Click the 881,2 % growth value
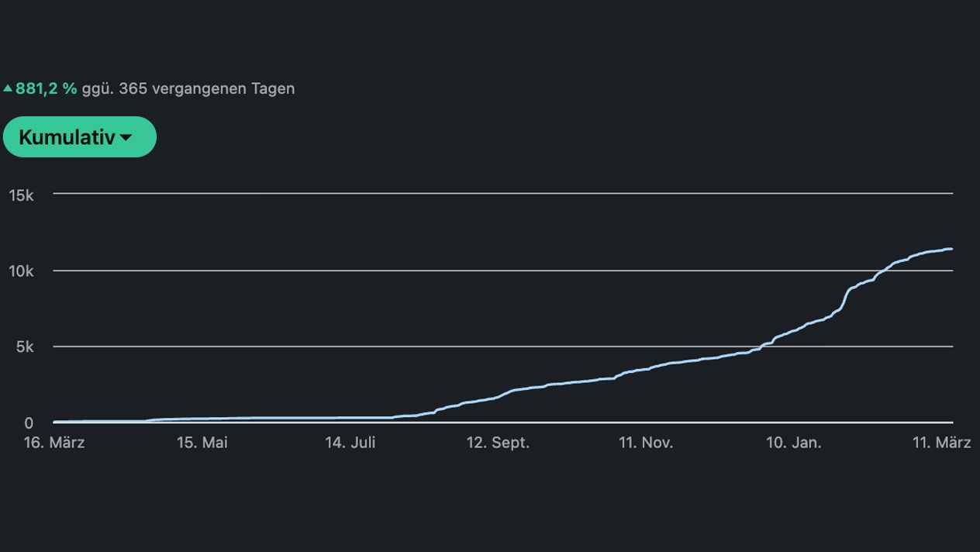Image resolution: width=980 pixels, height=552 pixels. coord(46,88)
